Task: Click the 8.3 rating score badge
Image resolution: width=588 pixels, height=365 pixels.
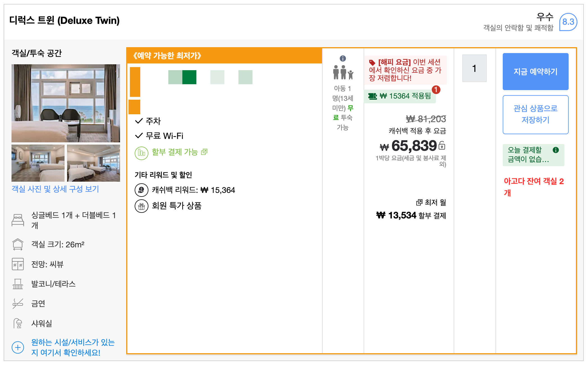Action: click(x=568, y=22)
